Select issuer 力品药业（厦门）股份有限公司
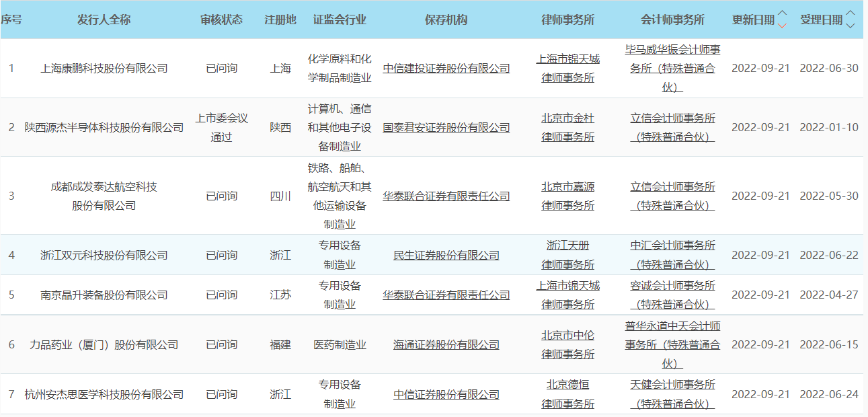 coord(104,344)
